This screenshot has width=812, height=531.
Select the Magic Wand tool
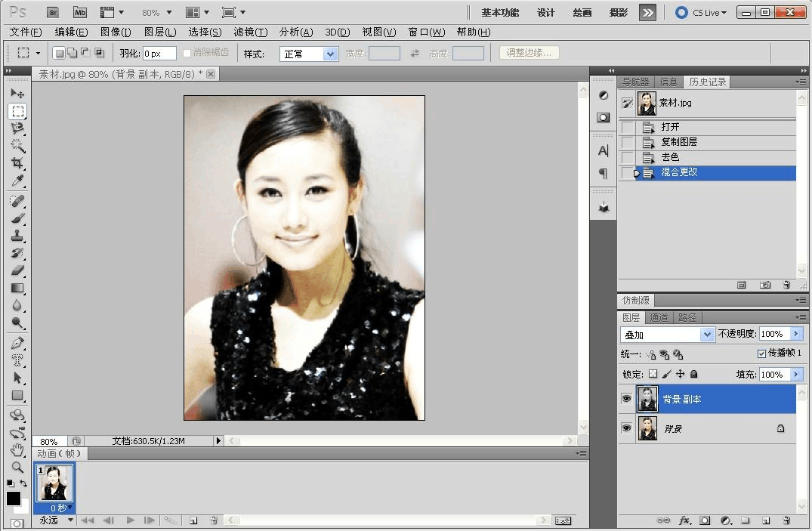(17, 146)
